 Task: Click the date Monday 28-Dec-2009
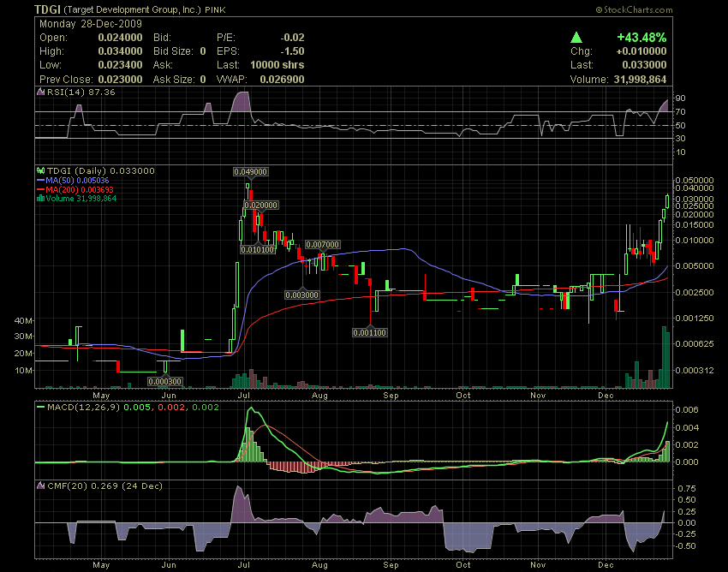point(91,24)
